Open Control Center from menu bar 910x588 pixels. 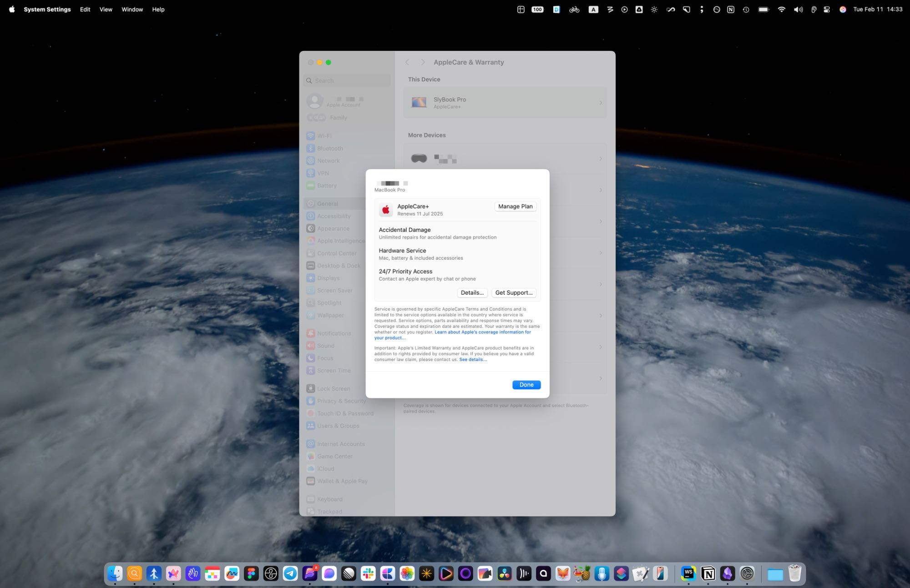[x=827, y=9]
